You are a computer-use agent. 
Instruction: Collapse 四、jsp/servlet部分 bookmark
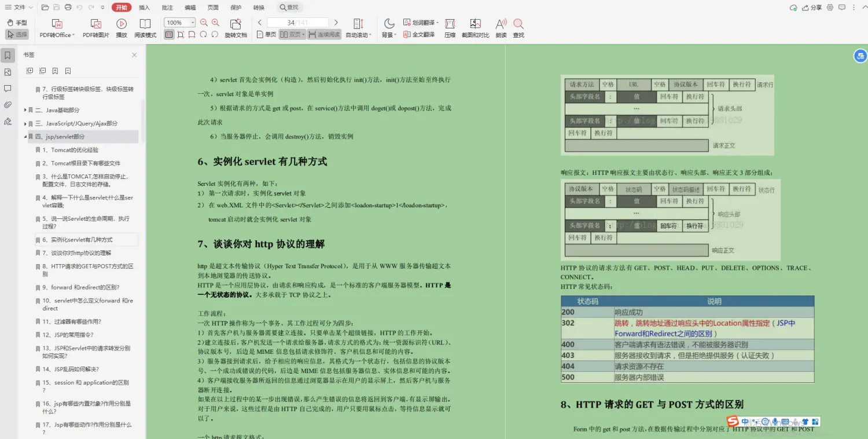pyautogui.click(x=25, y=137)
